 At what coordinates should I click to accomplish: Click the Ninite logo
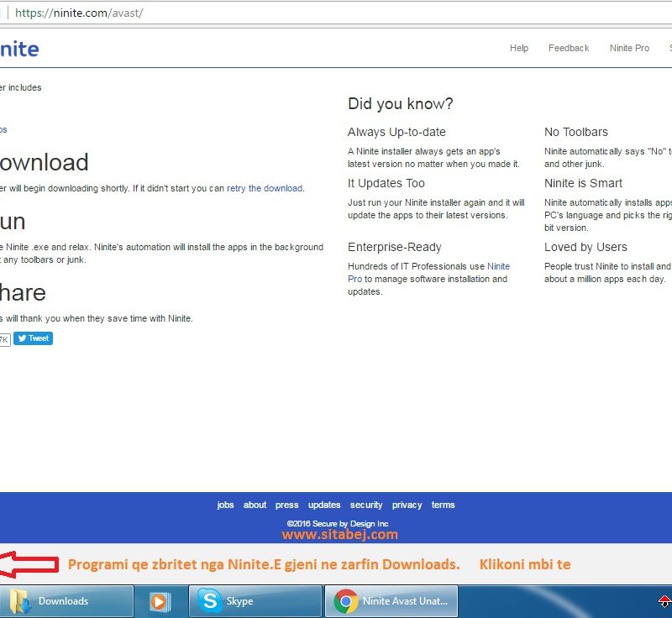(x=19, y=49)
